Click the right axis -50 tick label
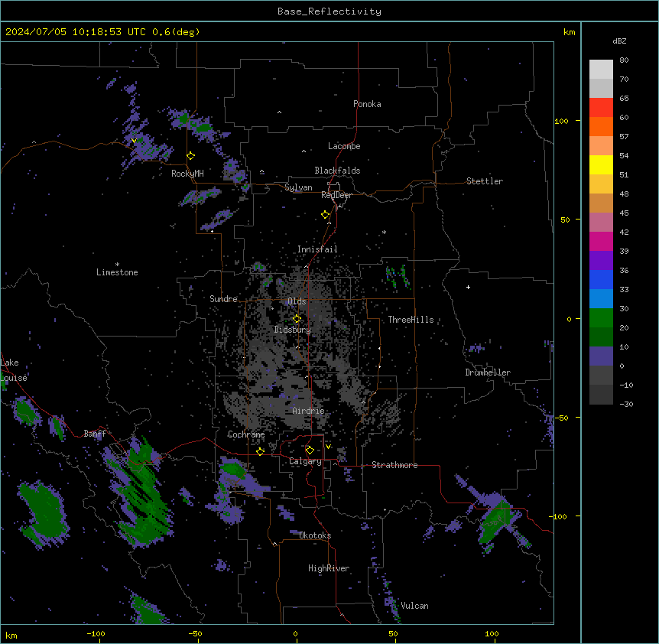Screen dimensions: 659x644 [x=561, y=418]
